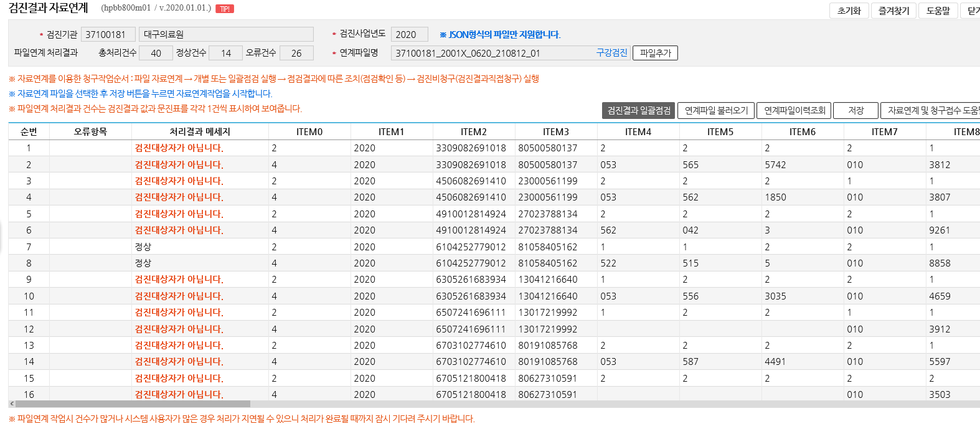Click the 구강검진 link
Screen dimensions: 980x439
tap(611, 53)
